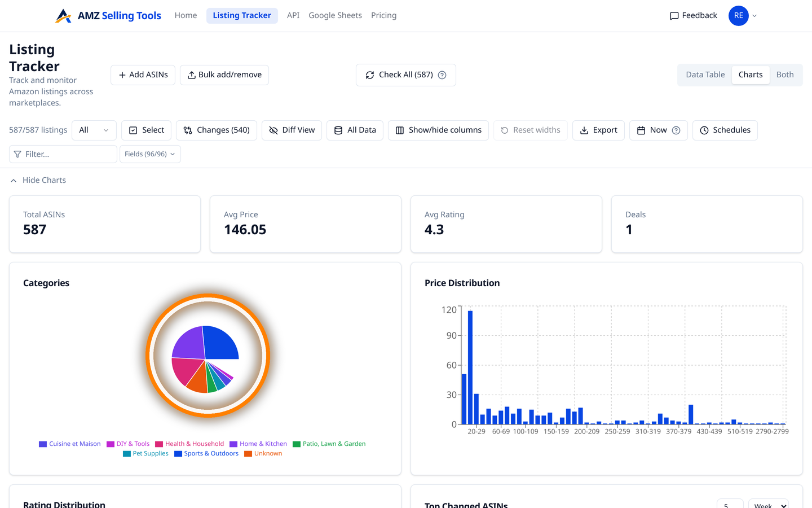Click the Home & Kitchen pie slice
Screen dimensions: 812x508
[189, 343]
